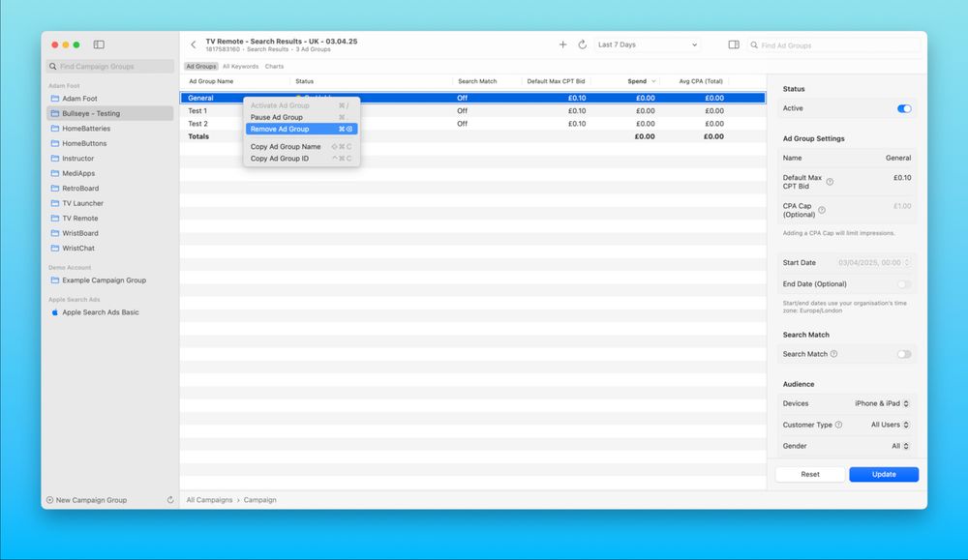968x560 pixels.
Task: Open the HomeBatteries campaign group
Action: (110, 129)
